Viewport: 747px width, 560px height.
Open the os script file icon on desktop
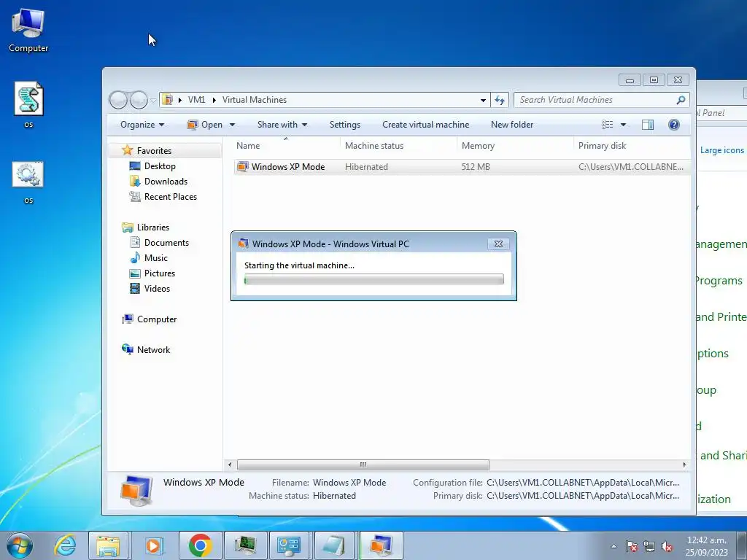click(28, 105)
